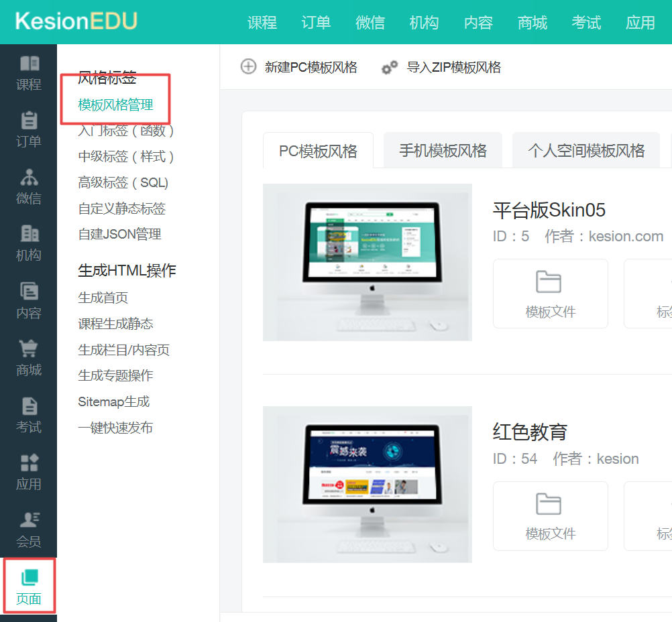
Task: Click the 平台版Skin05 template preview thumbnail
Action: 368,262
